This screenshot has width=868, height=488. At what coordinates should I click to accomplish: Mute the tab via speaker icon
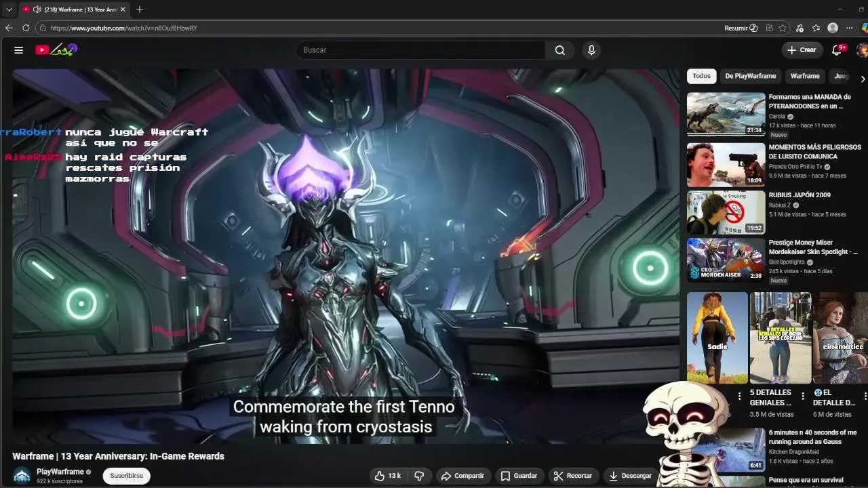37,9
